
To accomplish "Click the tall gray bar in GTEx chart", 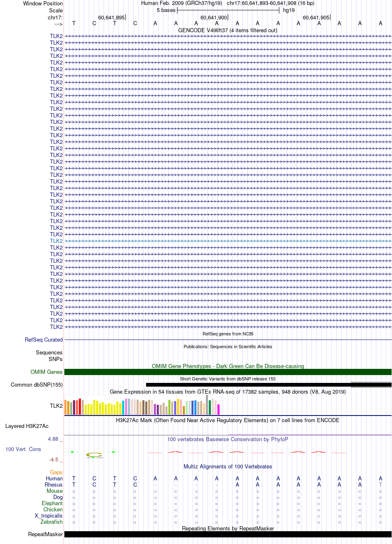I will pyautogui.click(x=207, y=405).
